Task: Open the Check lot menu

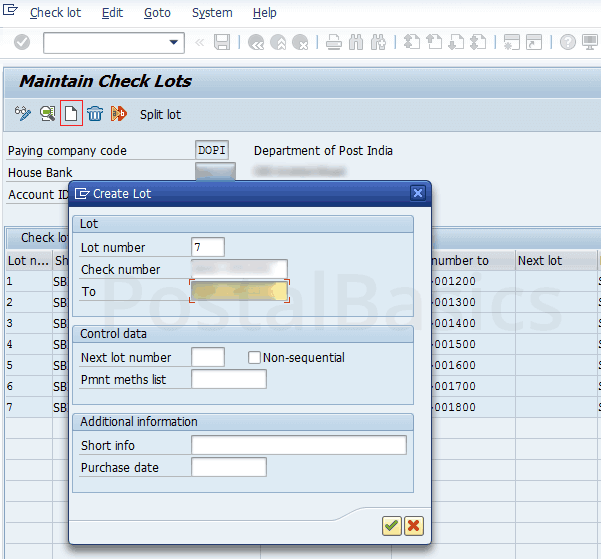Action: point(56,13)
